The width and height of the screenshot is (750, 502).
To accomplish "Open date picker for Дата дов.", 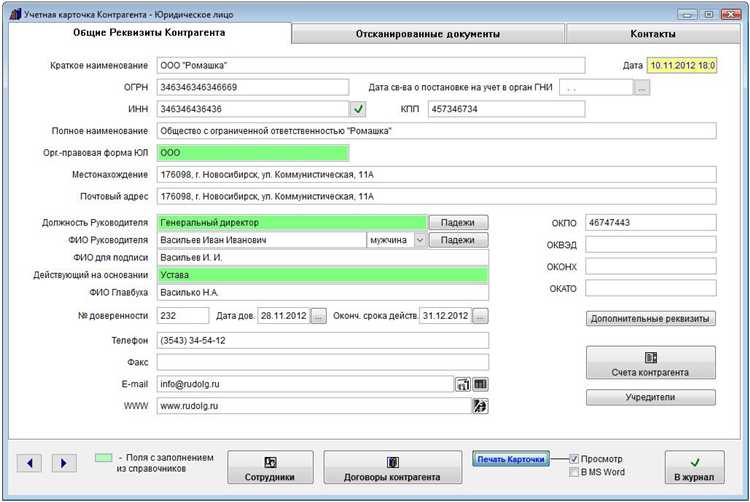I will click(319, 316).
